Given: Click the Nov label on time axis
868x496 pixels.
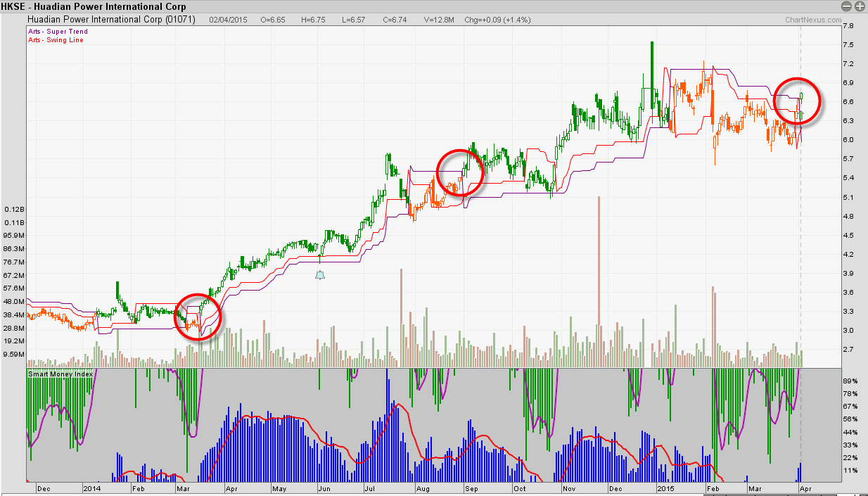Looking at the screenshot, I should point(569,488).
